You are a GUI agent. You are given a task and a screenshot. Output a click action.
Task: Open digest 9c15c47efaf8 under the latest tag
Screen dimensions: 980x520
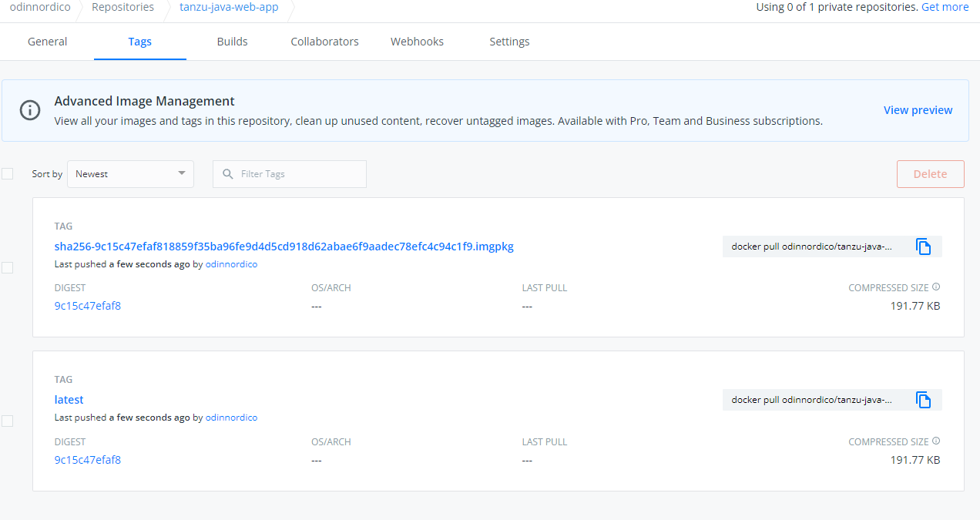[87, 460]
